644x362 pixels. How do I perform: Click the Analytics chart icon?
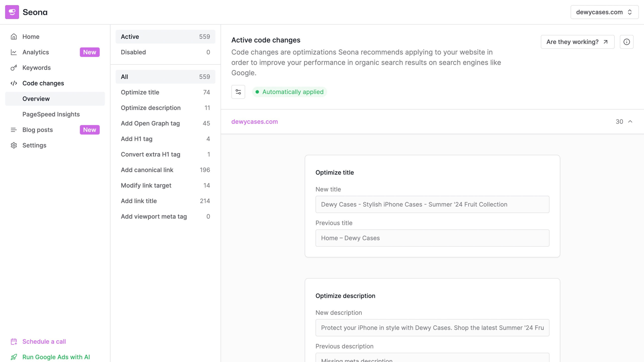click(14, 52)
